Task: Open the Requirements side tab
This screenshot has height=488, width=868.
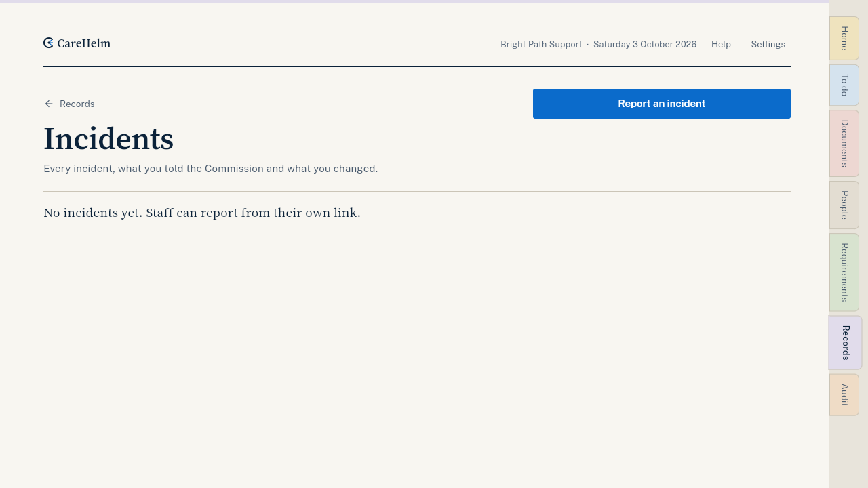Action: pos(844,272)
